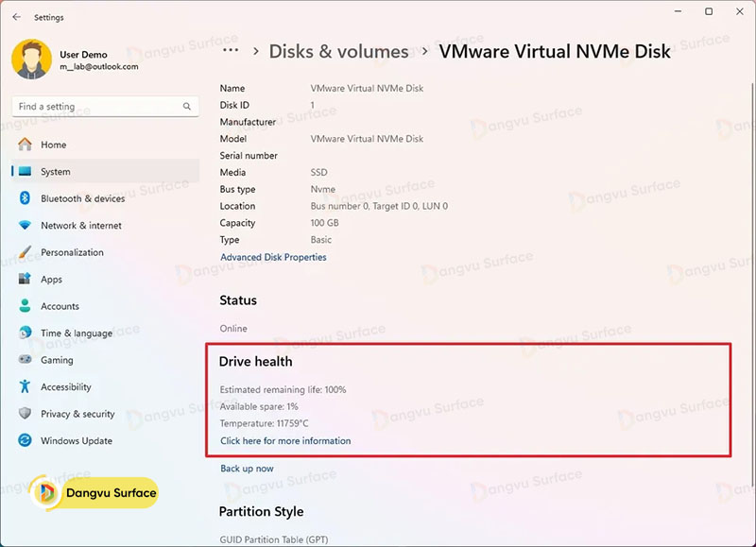Click the Gaming controller icon
Image resolution: width=756 pixels, height=547 pixels.
(24, 360)
